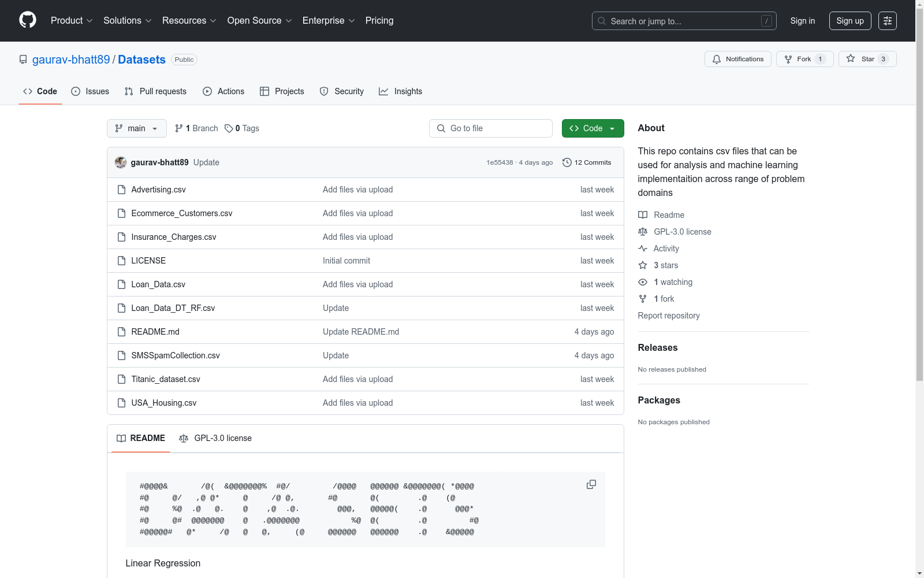Screen dimensions: 924x578
Task: Click the file icon beside SMSSpamCollection.csv
Action: point(121,355)
